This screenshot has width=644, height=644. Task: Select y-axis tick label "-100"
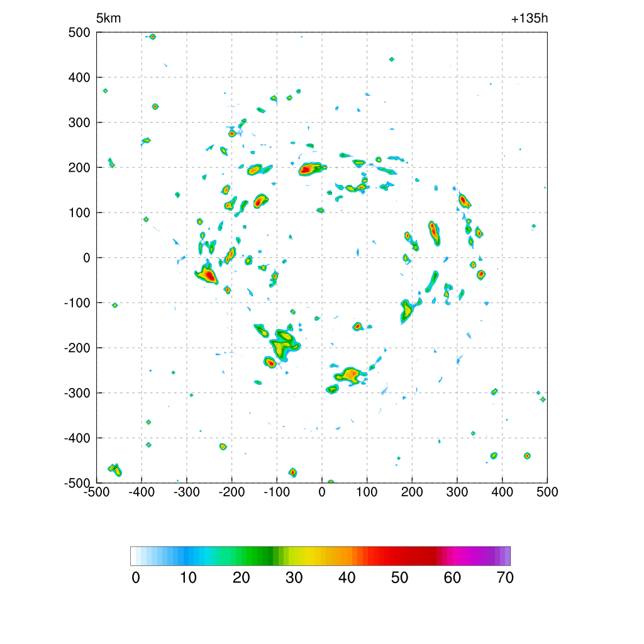tap(77, 303)
